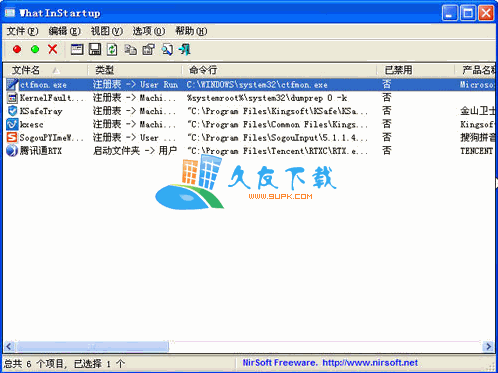Select the 腾讯通RTX file name

point(41,151)
